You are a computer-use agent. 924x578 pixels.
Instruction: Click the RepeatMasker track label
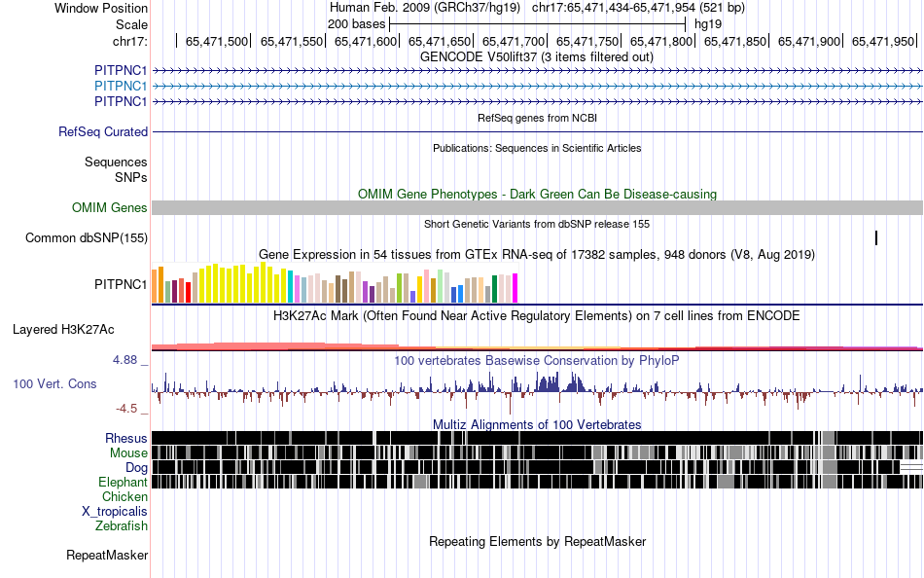(x=107, y=555)
